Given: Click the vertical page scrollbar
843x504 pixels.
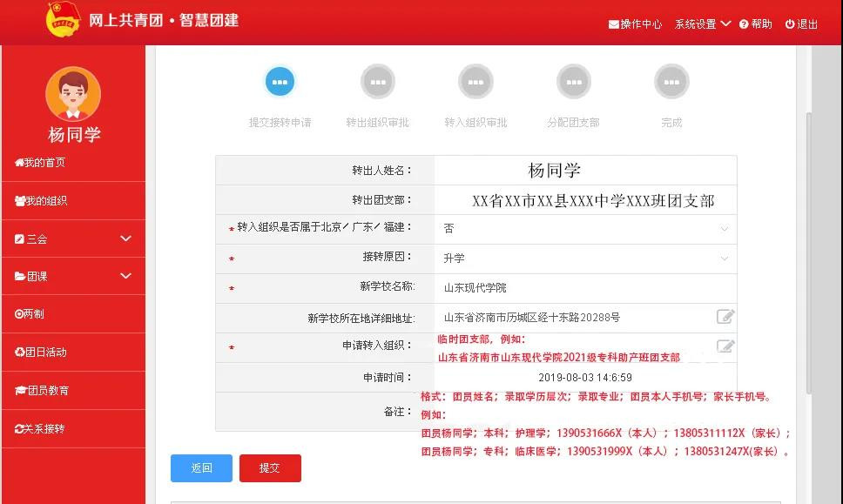Looking at the screenshot, I should pyautogui.click(x=808, y=252).
